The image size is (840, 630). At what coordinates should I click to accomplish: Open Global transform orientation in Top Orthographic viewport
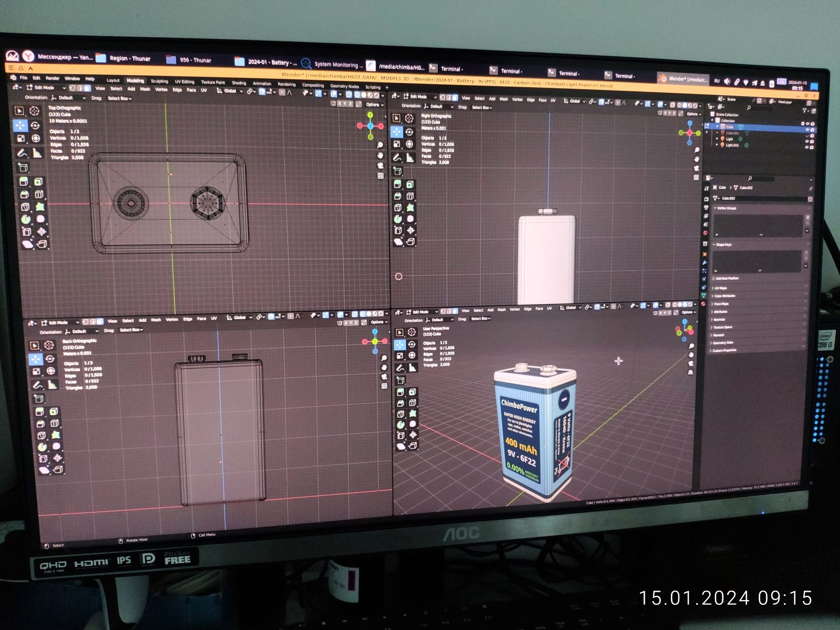[x=230, y=91]
